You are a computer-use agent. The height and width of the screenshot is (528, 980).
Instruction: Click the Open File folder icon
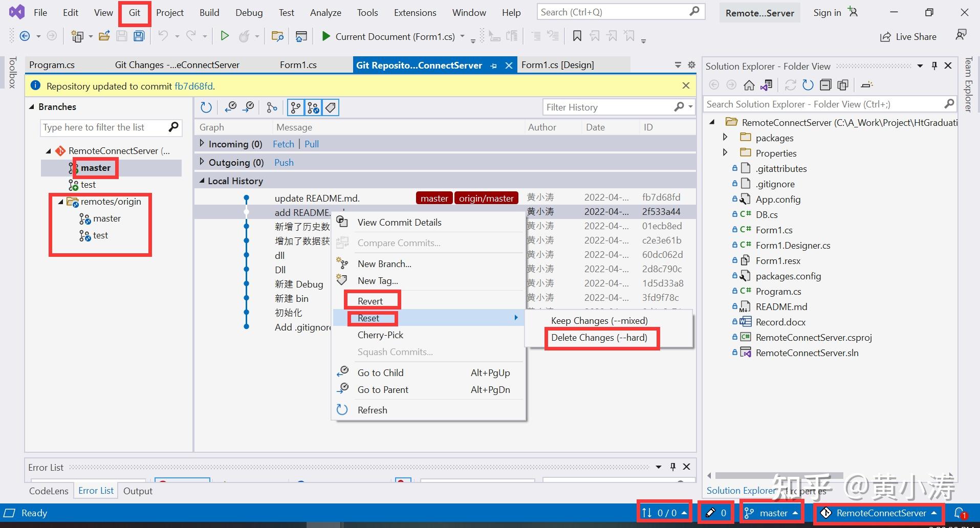click(x=104, y=36)
